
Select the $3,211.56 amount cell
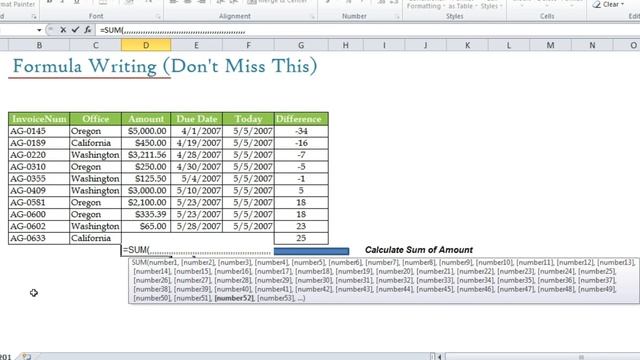tap(146, 155)
